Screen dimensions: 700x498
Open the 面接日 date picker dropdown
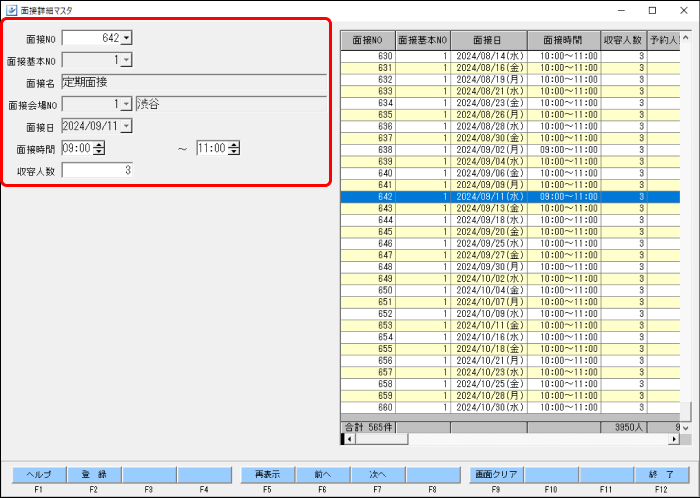coord(126,126)
